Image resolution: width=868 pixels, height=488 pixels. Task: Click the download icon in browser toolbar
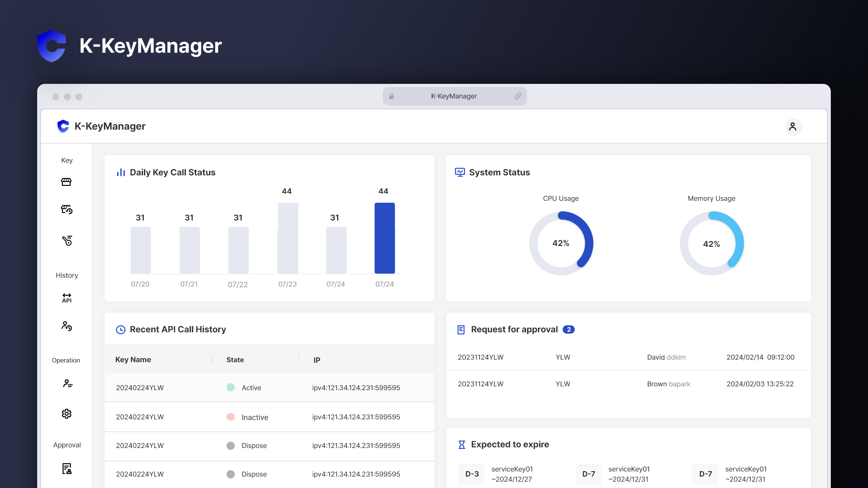[785, 96]
